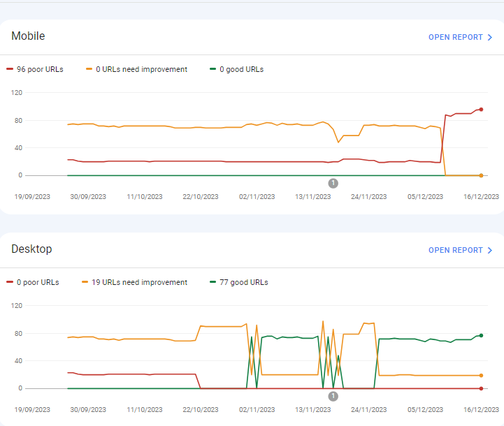Click the chevron beside Desktop Open Report

[x=490, y=250]
